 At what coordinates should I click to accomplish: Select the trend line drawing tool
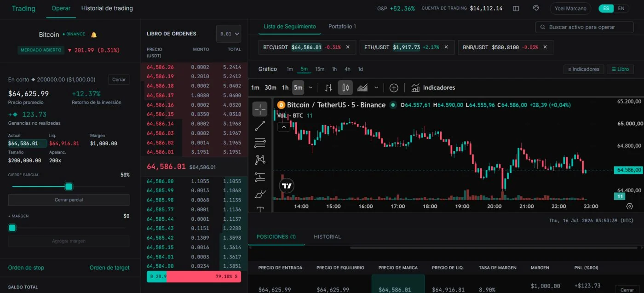(260, 126)
